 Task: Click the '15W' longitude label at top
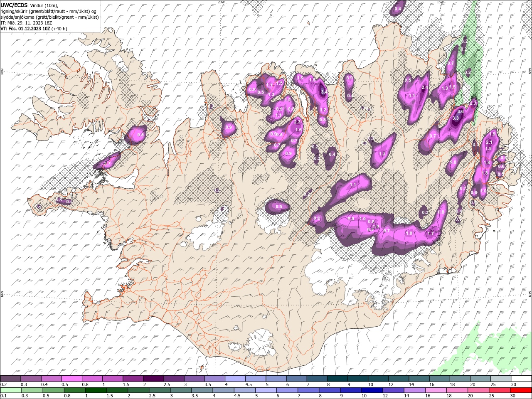440,2
